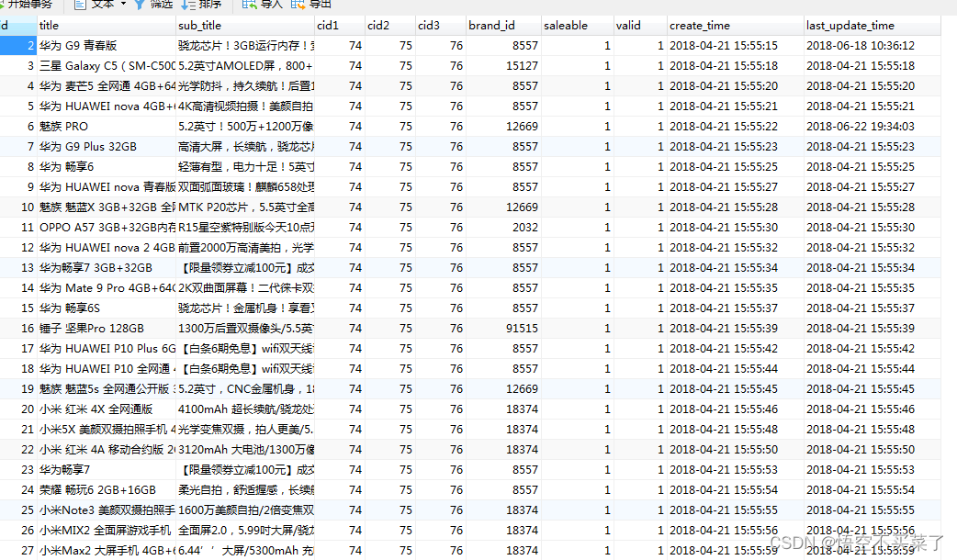Select title cell 三星 Galaxy C5
This screenshot has width=957, height=560.
[x=107, y=66]
